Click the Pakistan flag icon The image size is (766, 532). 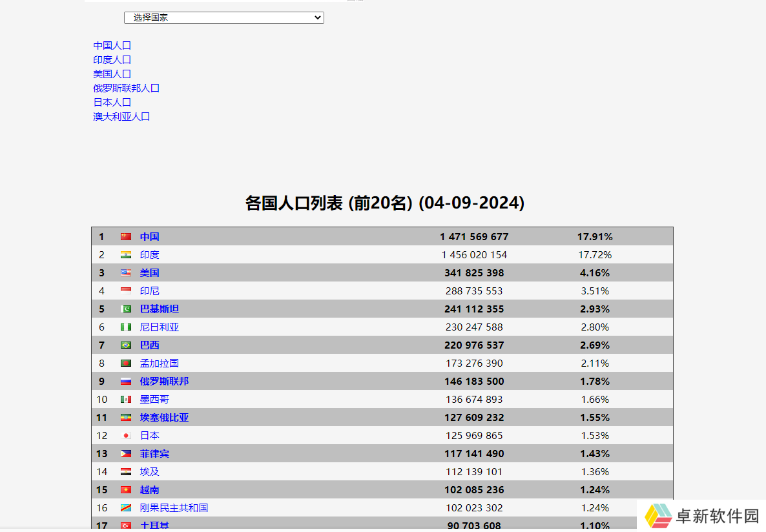click(x=126, y=309)
